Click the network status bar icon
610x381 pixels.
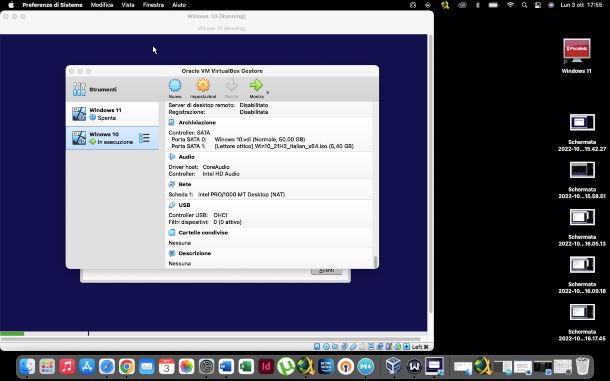point(344,346)
